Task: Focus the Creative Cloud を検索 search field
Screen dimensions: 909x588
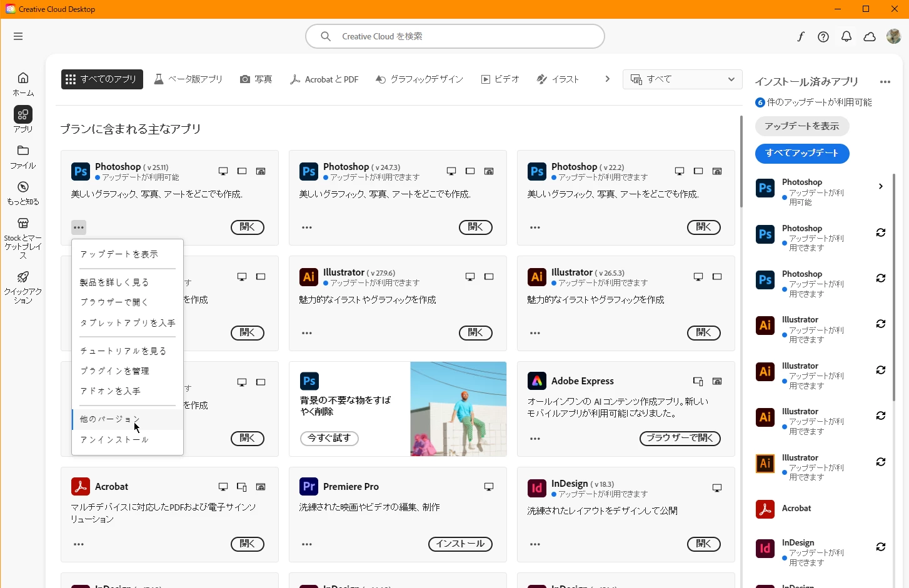Action: click(455, 36)
